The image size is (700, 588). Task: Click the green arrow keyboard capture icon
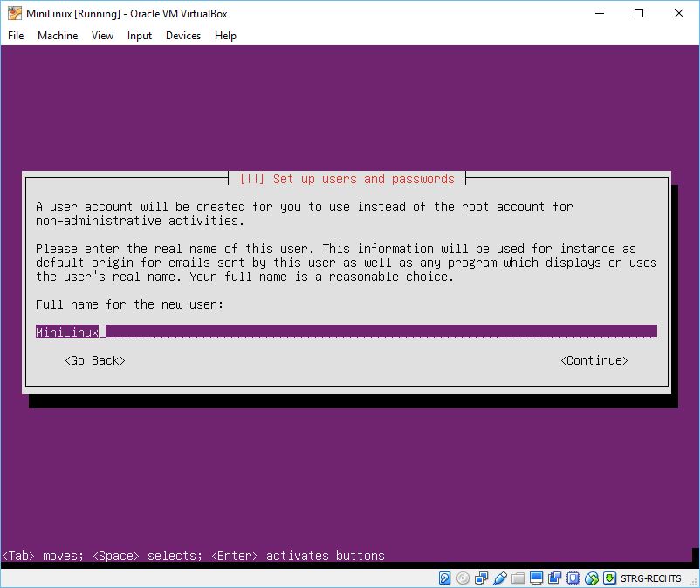pyautogui.click(x=609, y=578)
